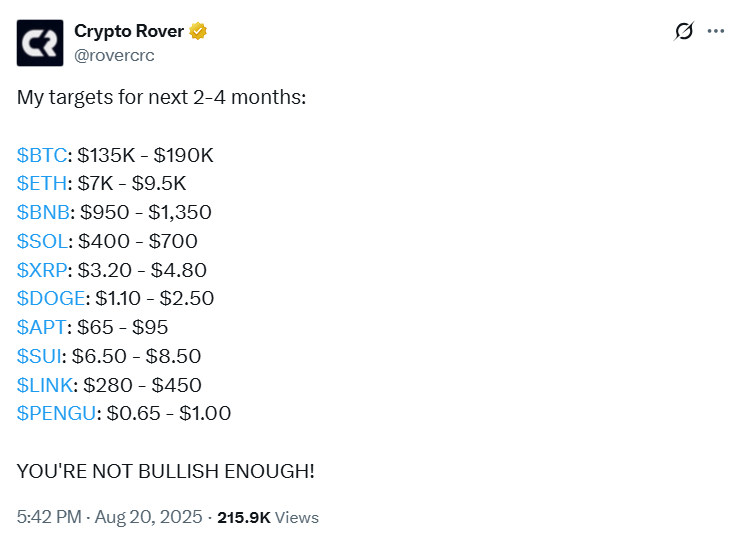Viewport: 740px width, 542px height.
Task: Click the 5:42 PM Aug 20, 2025 timestamp
Action: point(108,517)
